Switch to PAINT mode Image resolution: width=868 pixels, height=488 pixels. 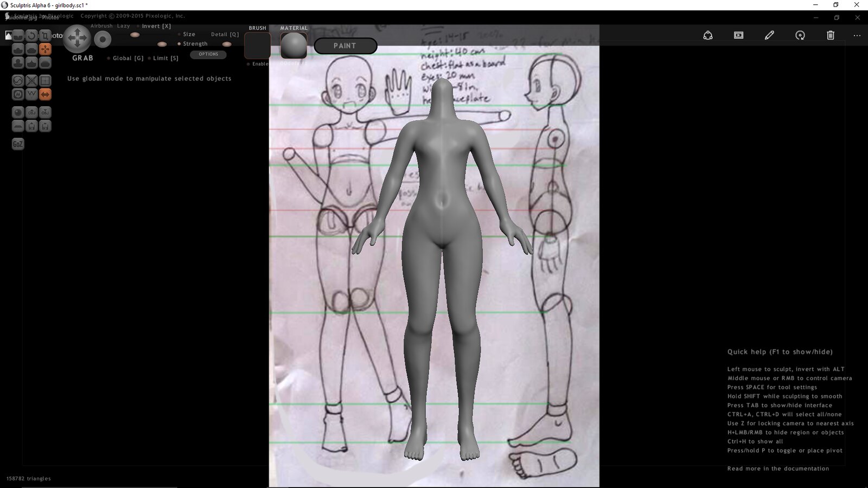pos(345,46)
